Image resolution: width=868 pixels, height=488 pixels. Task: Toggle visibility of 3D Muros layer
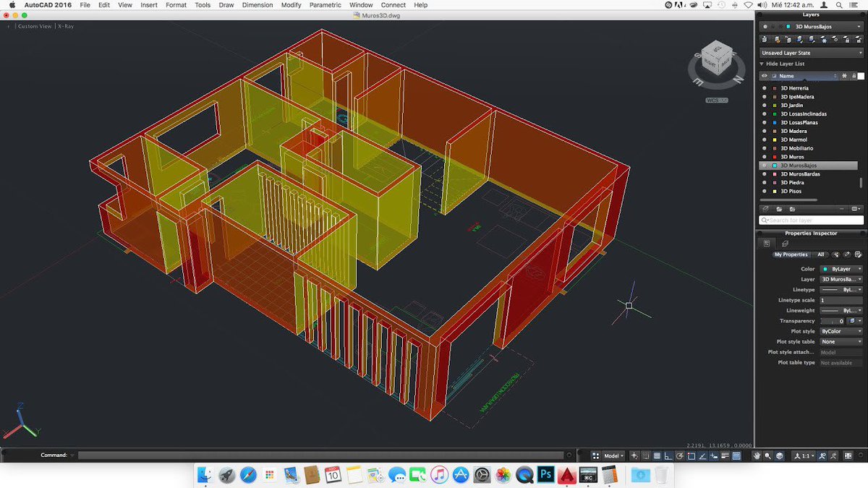point(764,157)
